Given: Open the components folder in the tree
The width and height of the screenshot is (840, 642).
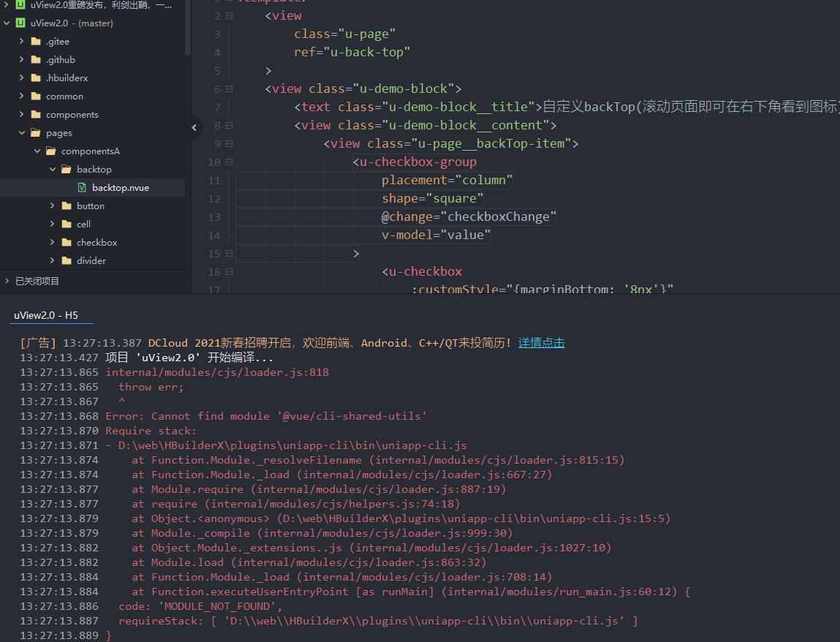Looking at the screenshot, I should 72,115.
